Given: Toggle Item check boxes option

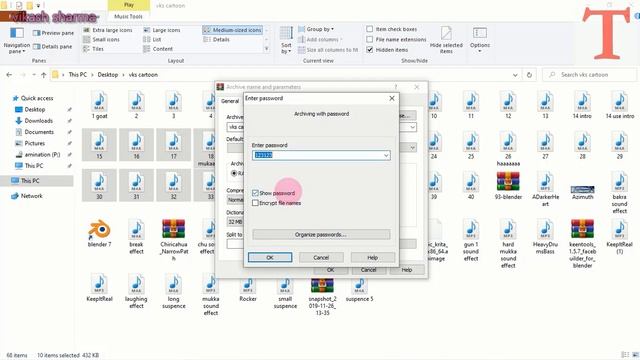Looking at the screenshot, I should [369, 29].
